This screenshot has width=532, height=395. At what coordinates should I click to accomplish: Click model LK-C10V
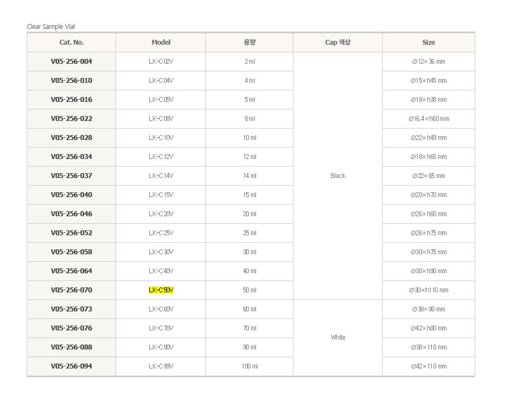pyautogui.click(x=161, y=138)
